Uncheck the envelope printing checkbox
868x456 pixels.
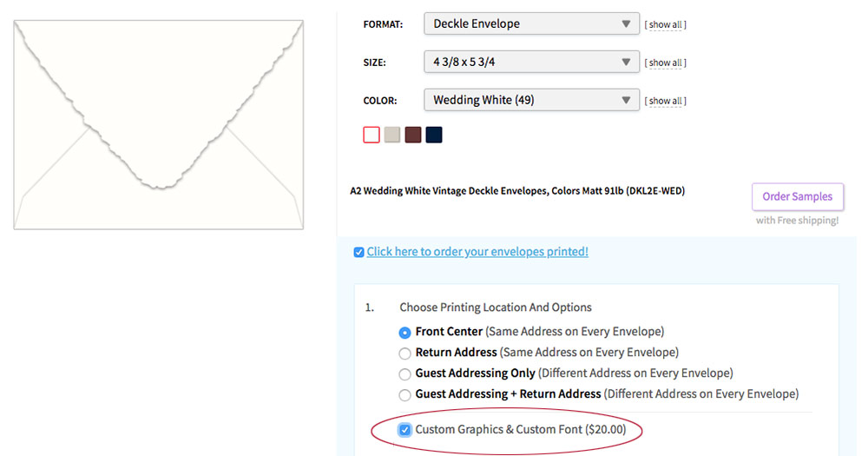[x=358, y=252]
